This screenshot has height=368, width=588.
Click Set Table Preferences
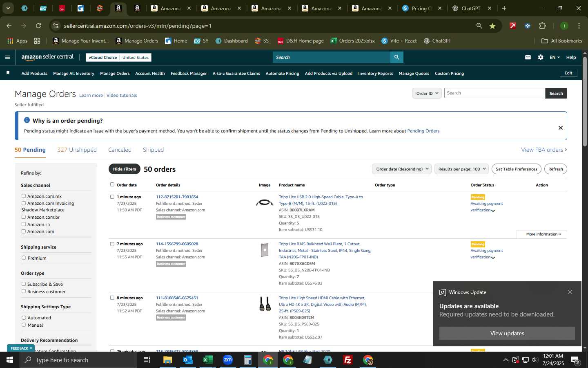(516, 169)
